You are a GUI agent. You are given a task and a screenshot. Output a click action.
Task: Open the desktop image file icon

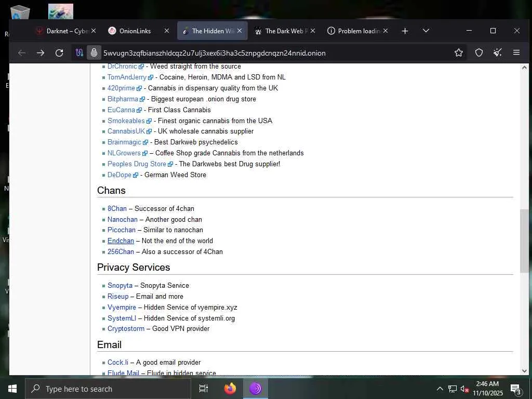[61, 11]
